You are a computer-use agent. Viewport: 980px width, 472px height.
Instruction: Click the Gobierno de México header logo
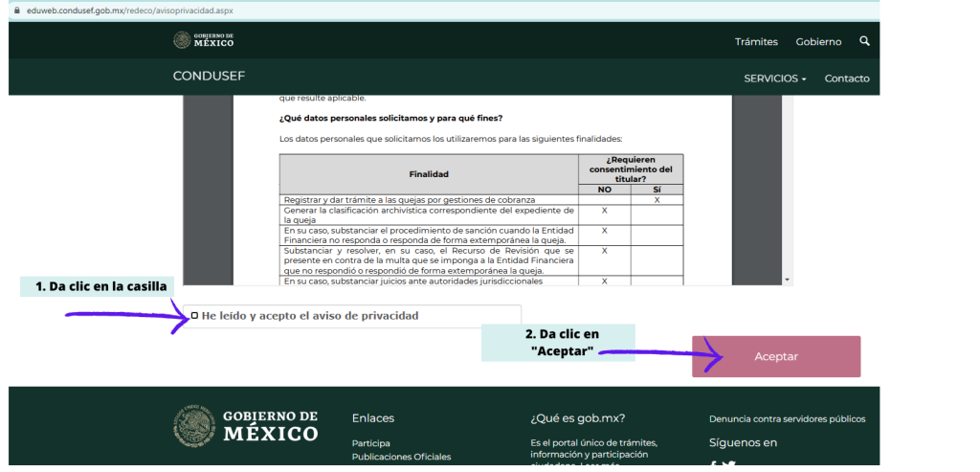tap(203, 40)
